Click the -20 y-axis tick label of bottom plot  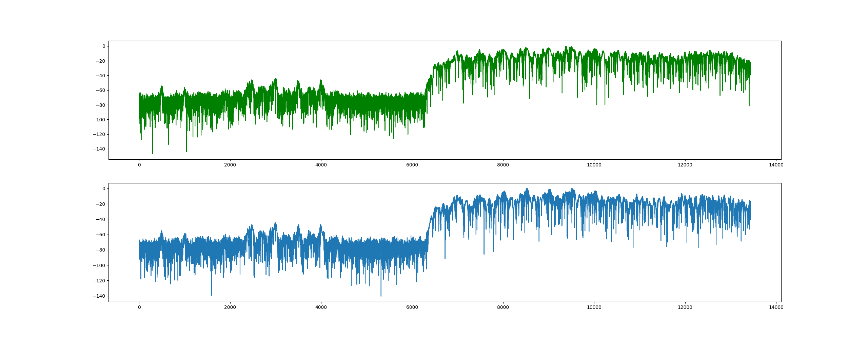(100, 204)
